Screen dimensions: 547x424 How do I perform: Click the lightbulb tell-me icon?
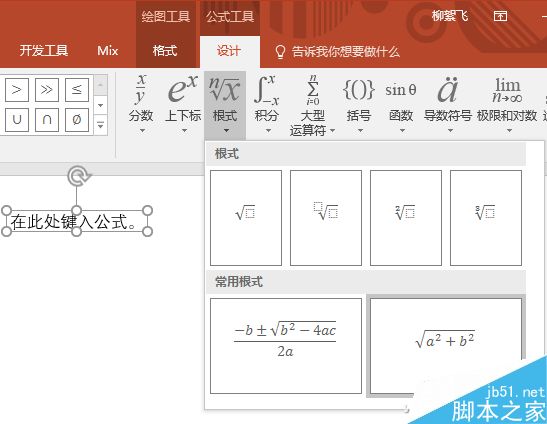tap(280, 52)
